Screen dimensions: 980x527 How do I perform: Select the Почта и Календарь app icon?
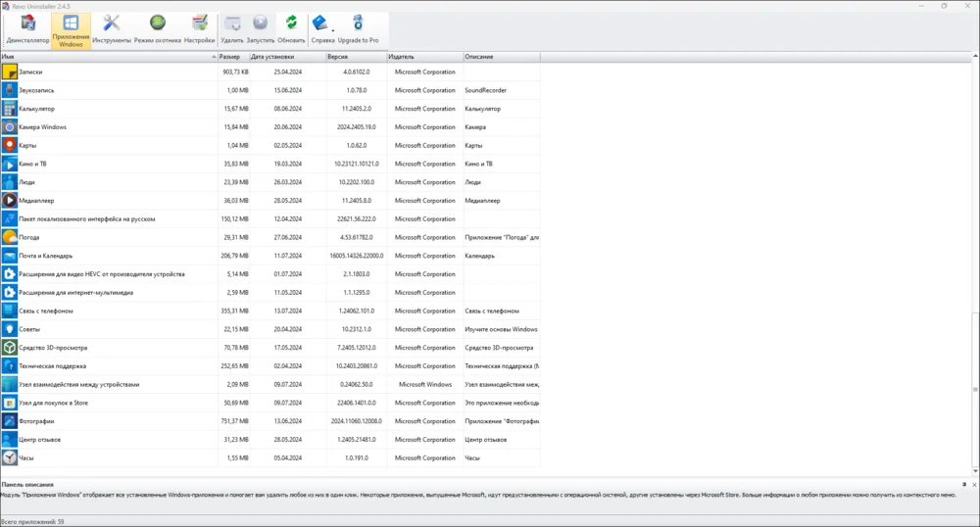point(10,256)
